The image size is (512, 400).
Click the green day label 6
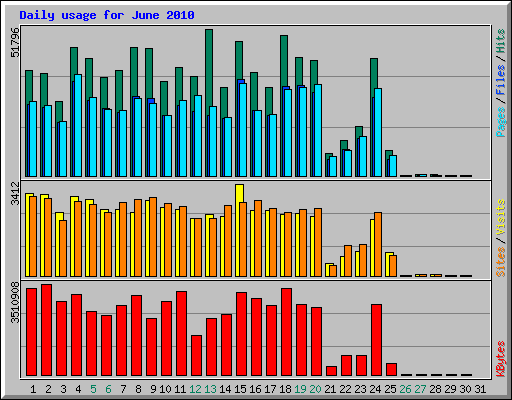(x=108, y=389)
